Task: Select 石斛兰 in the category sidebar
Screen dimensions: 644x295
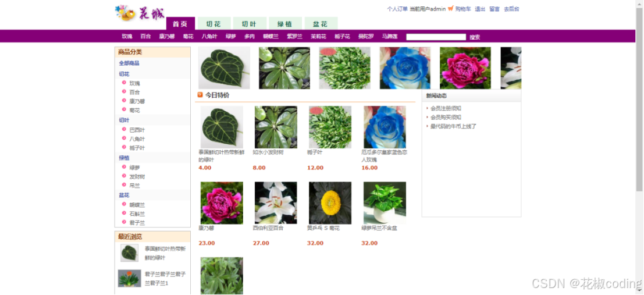Action: click(137, 214)
